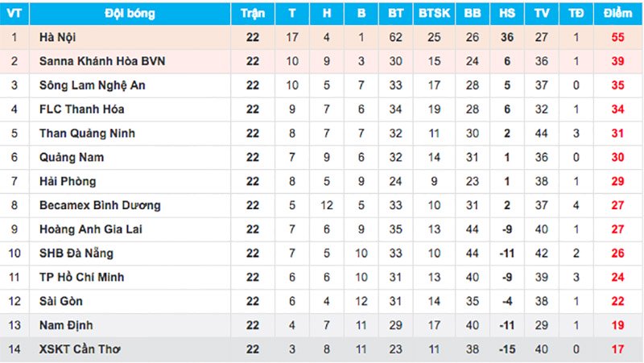Click the VT column header

(14, 14)
